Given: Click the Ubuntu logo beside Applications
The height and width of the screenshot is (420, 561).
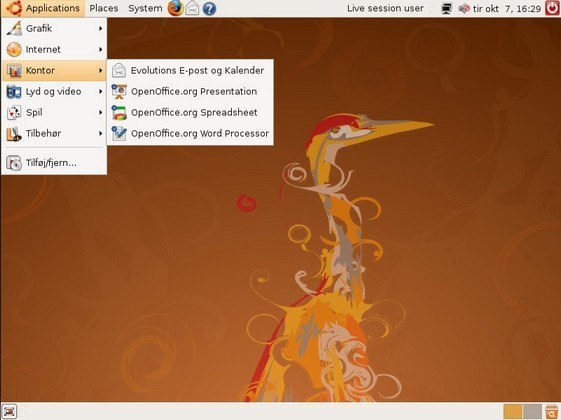Looking at the screenshot, I should coord(14,8).
